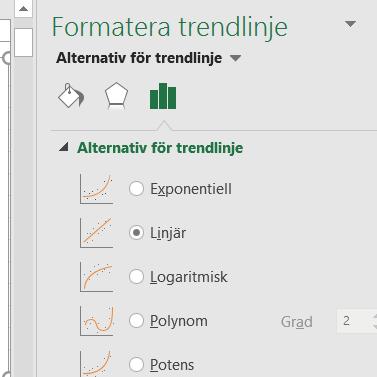Select the Polynom radio button
The width and height of the screenshot is (377, 377).
[136, 321]
